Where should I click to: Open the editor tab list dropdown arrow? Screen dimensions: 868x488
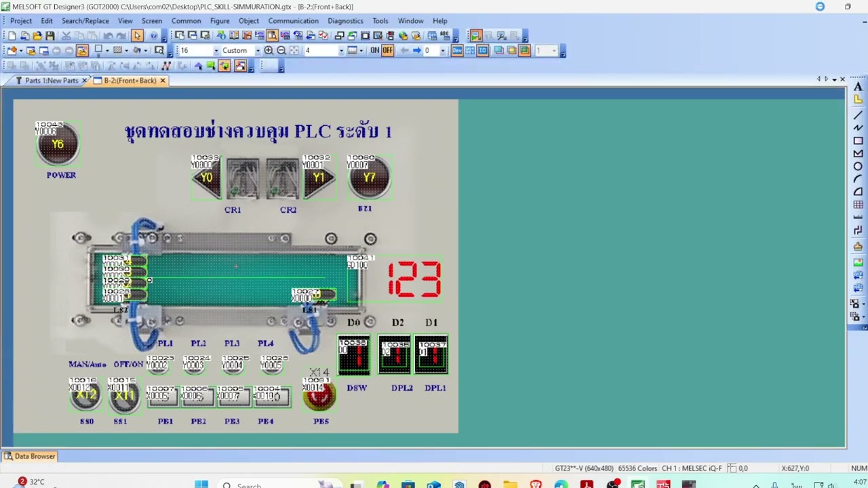pos(834,79)
